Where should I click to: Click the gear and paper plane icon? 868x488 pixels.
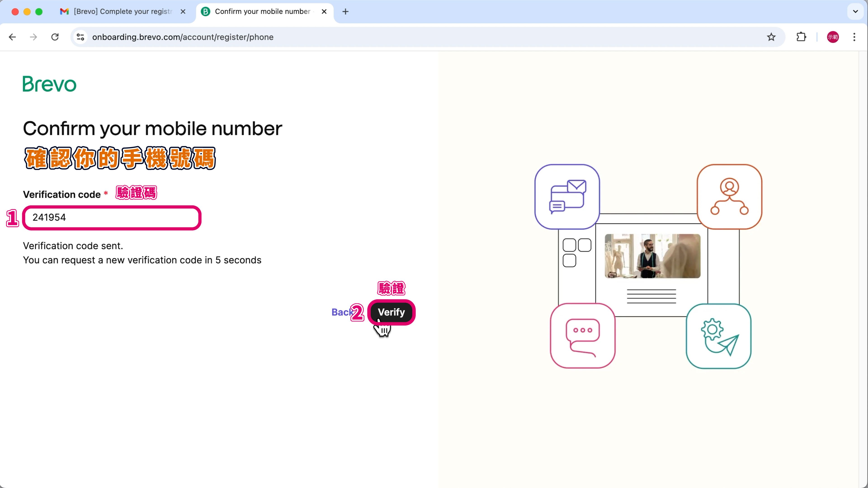718,336
